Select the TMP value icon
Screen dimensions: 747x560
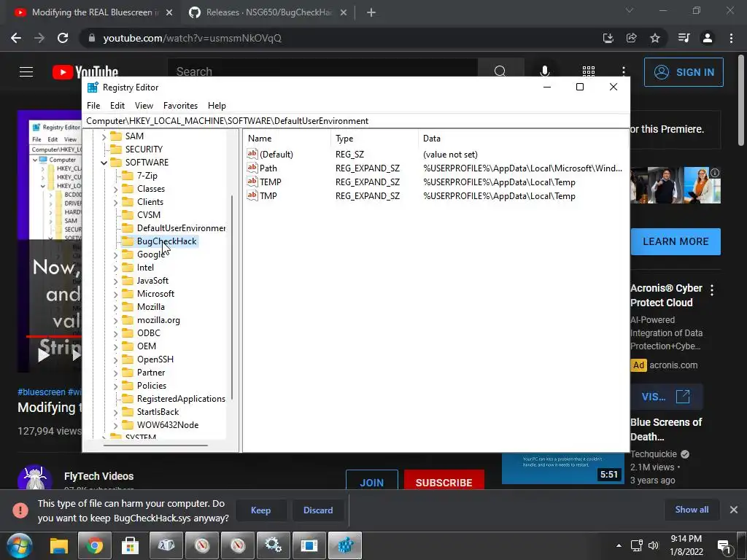(252, 195)
